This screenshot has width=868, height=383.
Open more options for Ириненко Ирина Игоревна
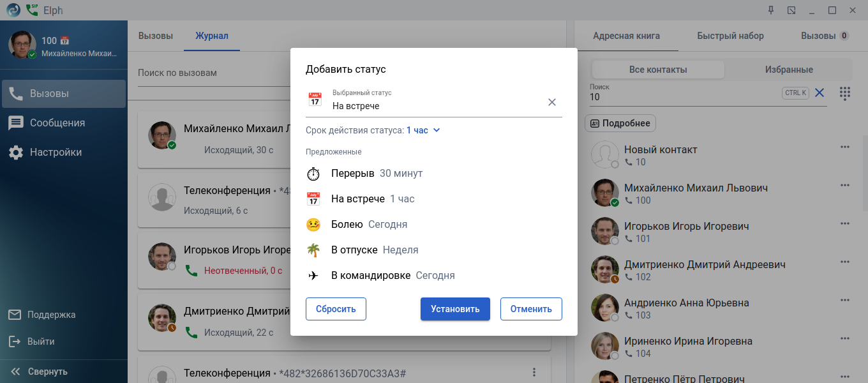tap(845, 338)
